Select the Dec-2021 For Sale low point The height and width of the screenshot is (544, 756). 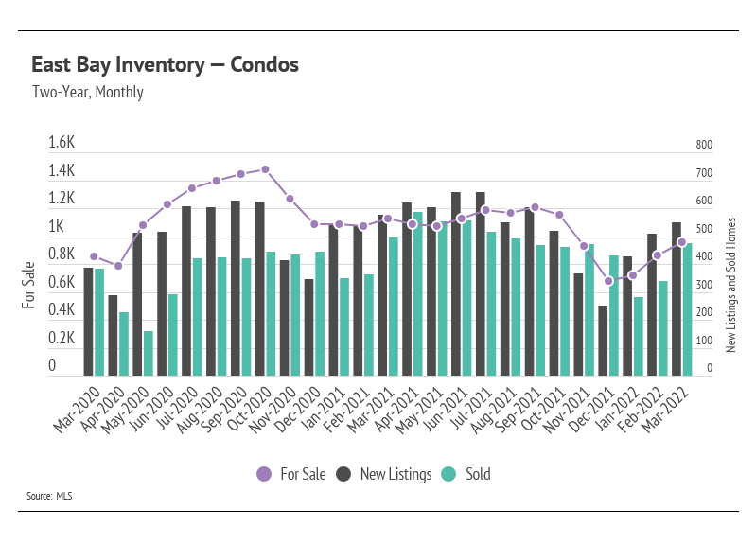609,281
